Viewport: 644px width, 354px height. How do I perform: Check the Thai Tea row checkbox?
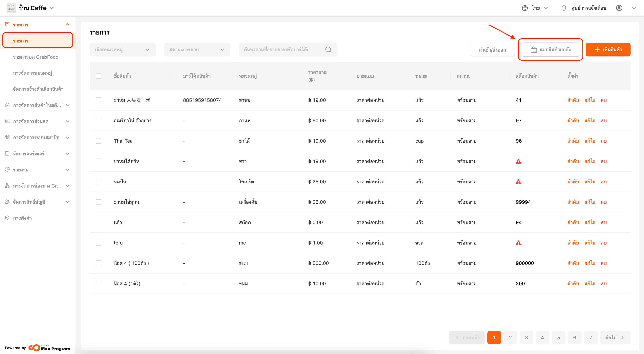click(x=99, y=141)
